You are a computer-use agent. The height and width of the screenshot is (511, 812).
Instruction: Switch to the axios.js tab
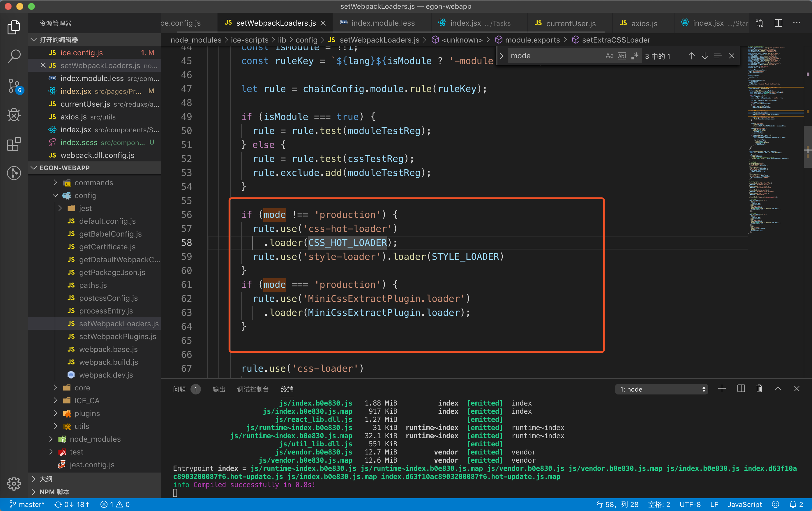642,23
